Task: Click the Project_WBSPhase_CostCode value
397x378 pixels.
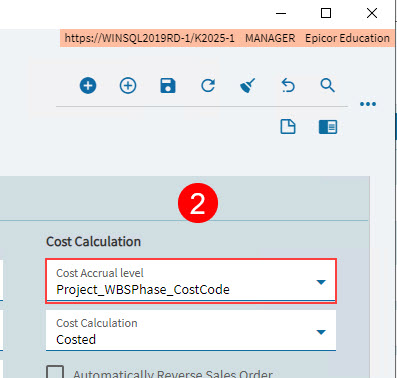Action: click(x=143, y=290)
